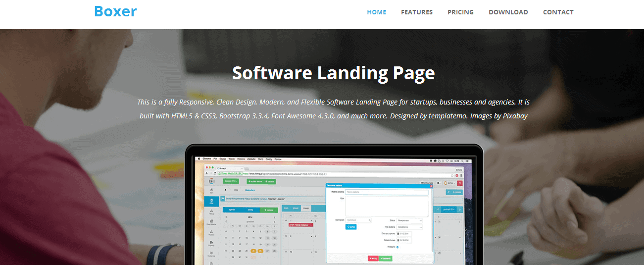This screenshot has height=265, width=644.
Task: Click the Chrome reload icon
Action: click(215, 173)
